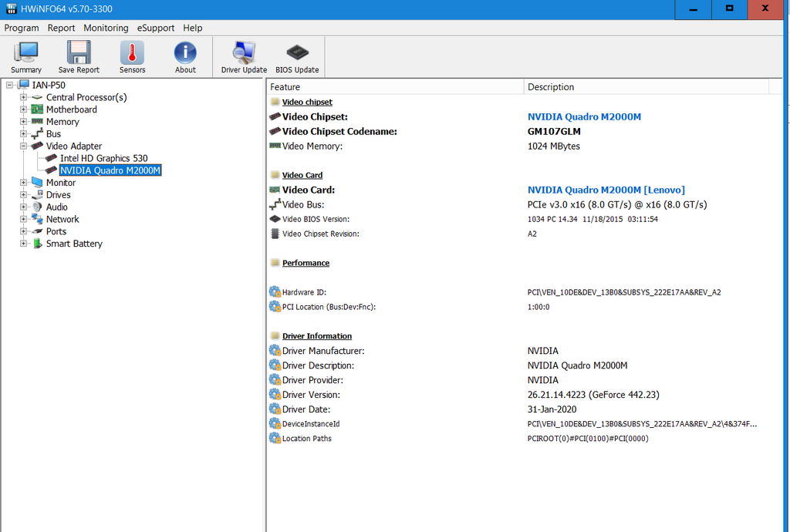Select the Motherboard board icon in tree

[x=37, y=109]
